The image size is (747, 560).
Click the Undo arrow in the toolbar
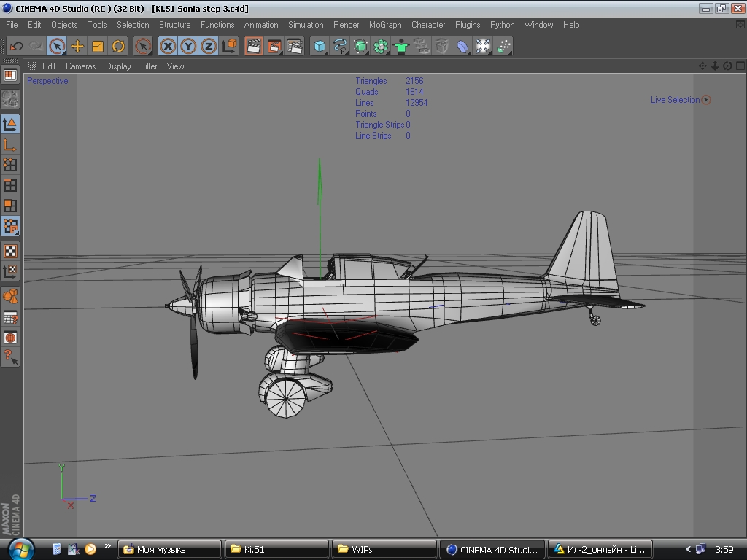pyautogui.click(x=16, y=46)
